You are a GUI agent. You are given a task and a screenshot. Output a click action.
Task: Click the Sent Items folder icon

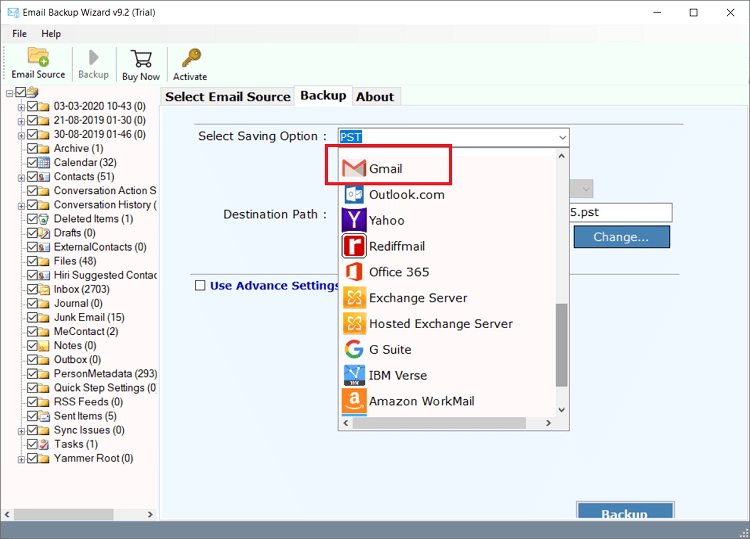pyautogui.click(x=44, y=416)
